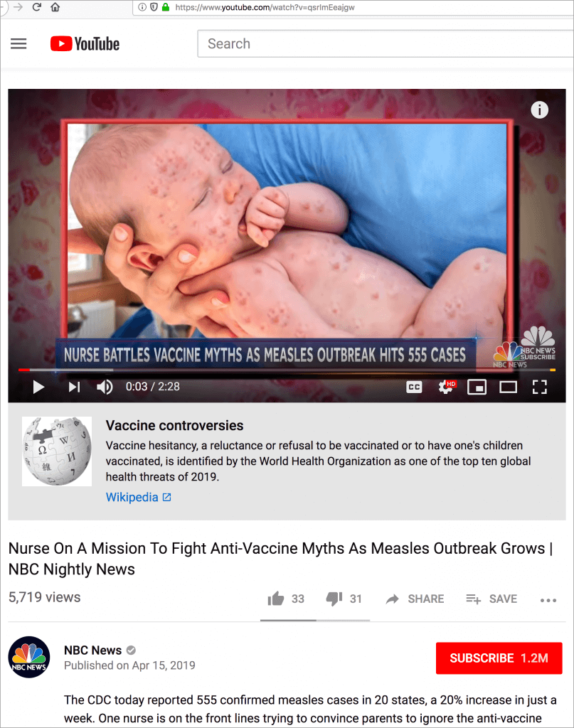Open the YouTube hamburger guide menu
This screenshot has height=728, width=574.
coord(18,44)
